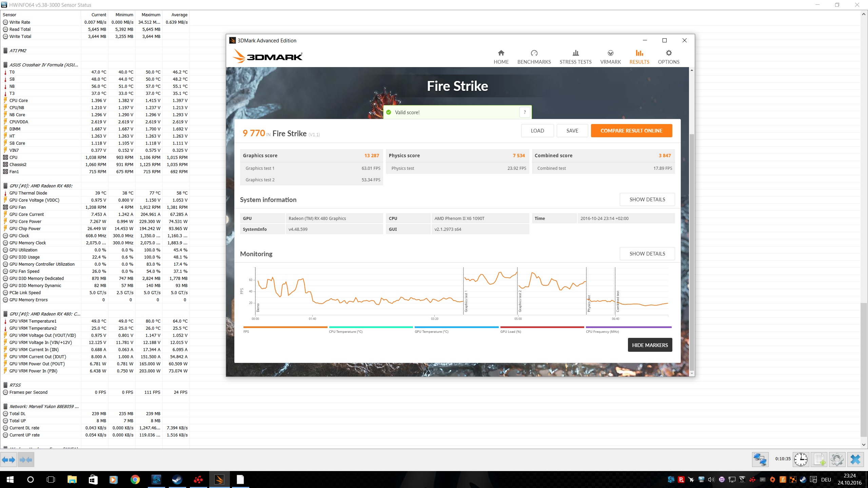Switch to the Benchmarks tab
This screenshot has height=488, width=868.
534,57
